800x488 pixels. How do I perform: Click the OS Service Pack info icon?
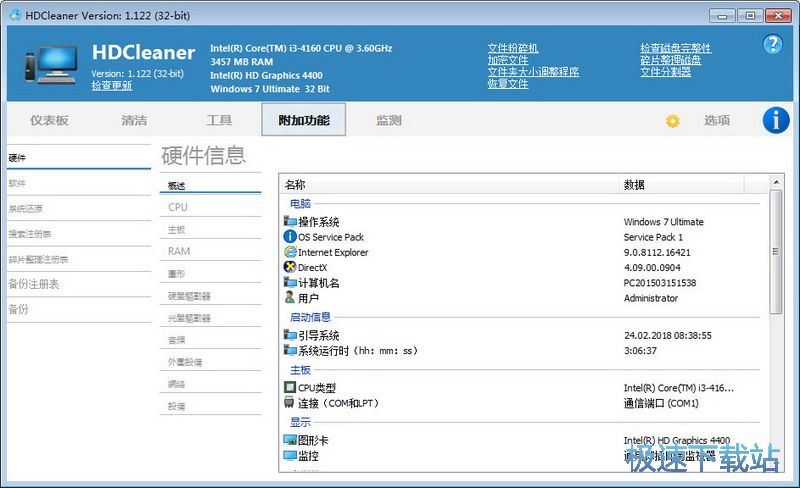290,237
